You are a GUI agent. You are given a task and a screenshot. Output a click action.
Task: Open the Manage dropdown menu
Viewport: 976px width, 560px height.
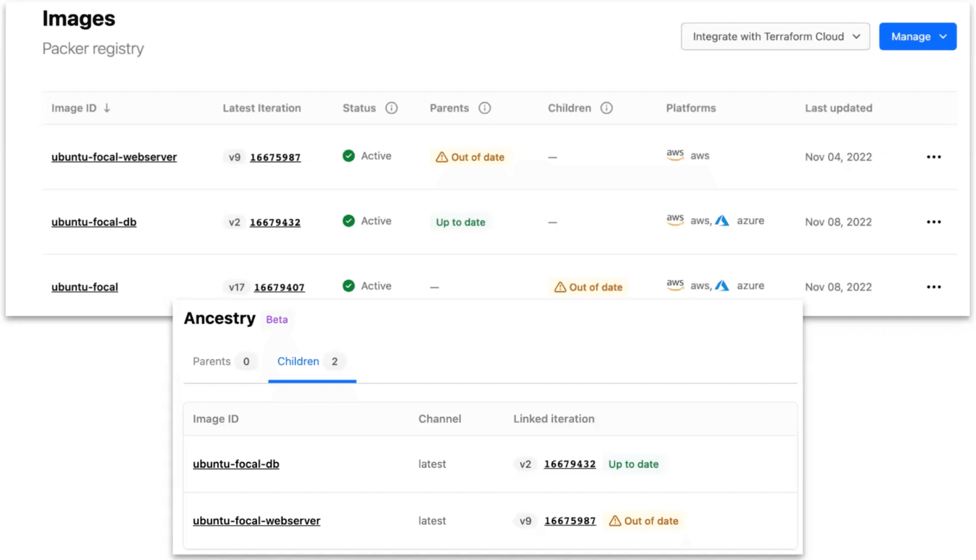point(917,37)
